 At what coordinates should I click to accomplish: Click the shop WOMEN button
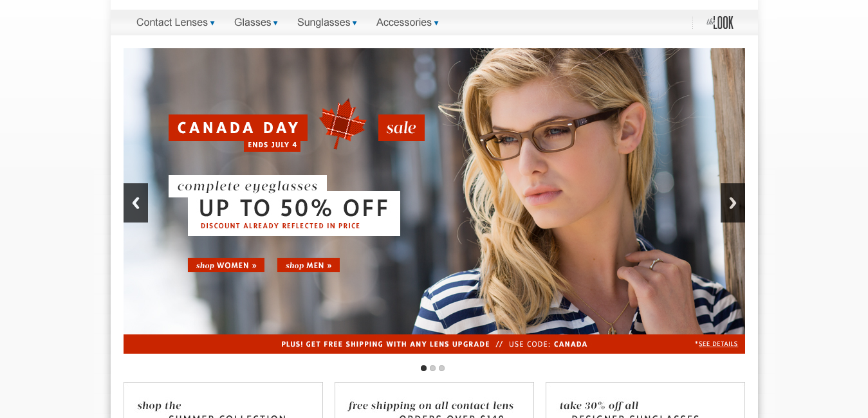click(x=226, y=265)
